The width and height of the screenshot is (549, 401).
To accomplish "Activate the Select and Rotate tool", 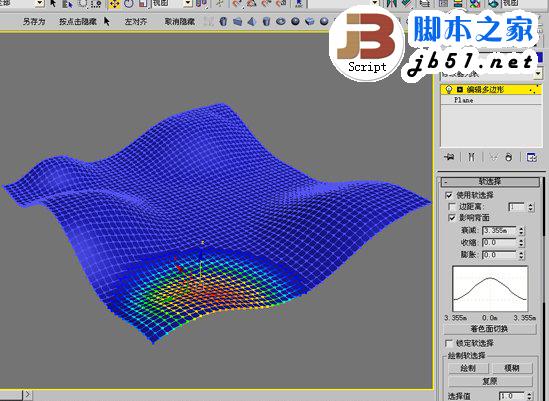I will pyautogui.click(x=128, y=4).
